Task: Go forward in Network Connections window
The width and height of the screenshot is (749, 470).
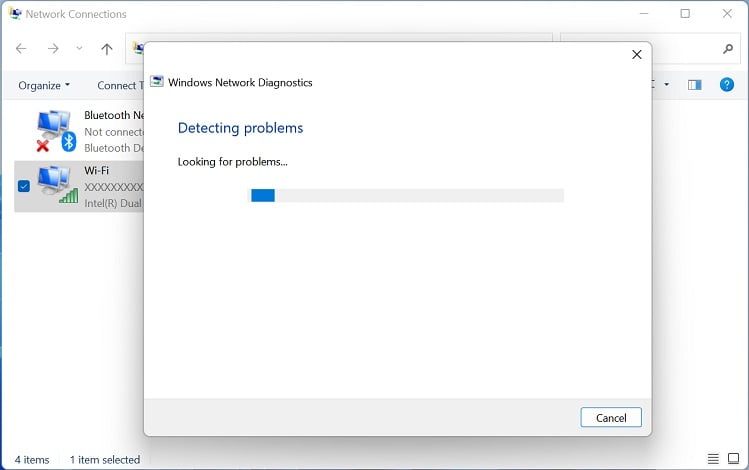Action: [x=53, y=48]
